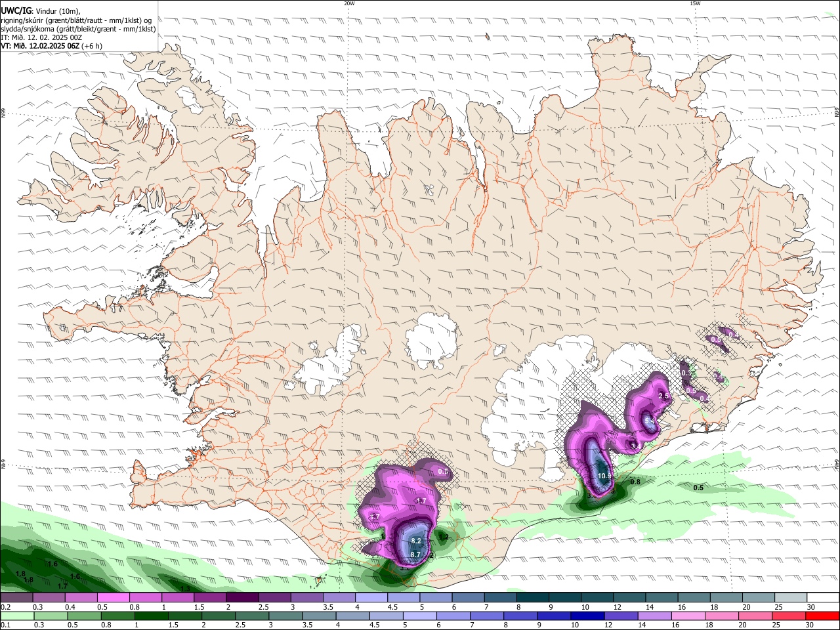Click the '15W' longitude label
Image resolution: width=840 pixels, height=630 pixels.
695,3
